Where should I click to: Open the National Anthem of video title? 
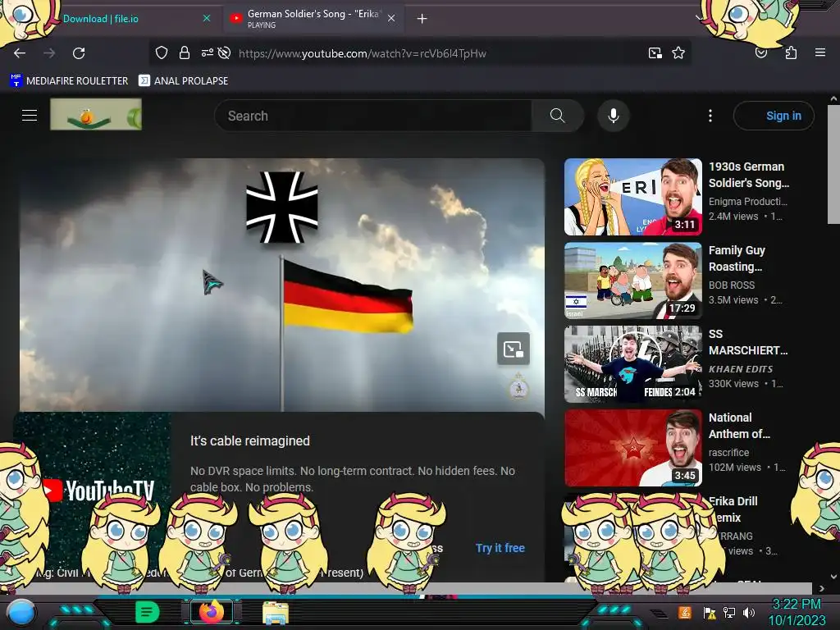pyautogui.click(x=739, y=426)
